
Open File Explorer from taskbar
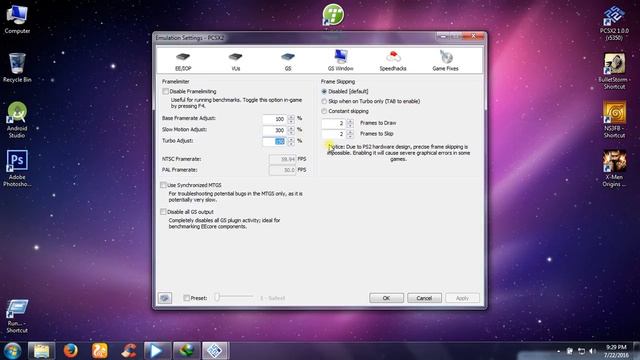41,351
